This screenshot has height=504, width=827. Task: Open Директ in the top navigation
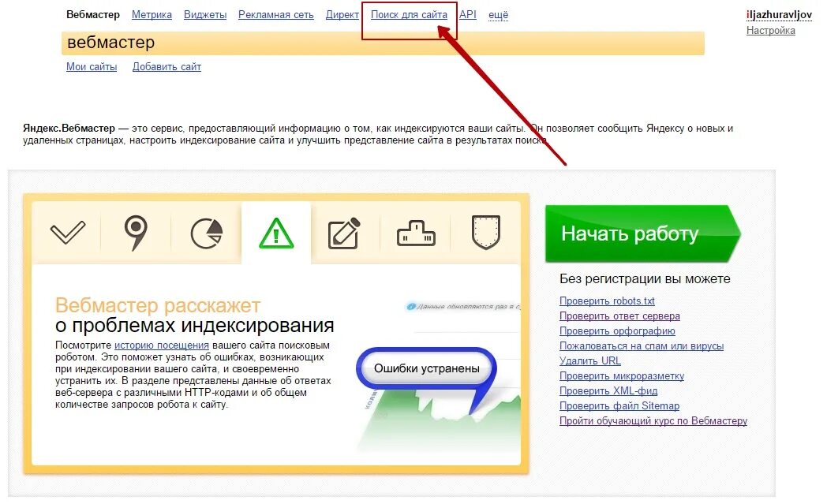(x=342, y=15)
